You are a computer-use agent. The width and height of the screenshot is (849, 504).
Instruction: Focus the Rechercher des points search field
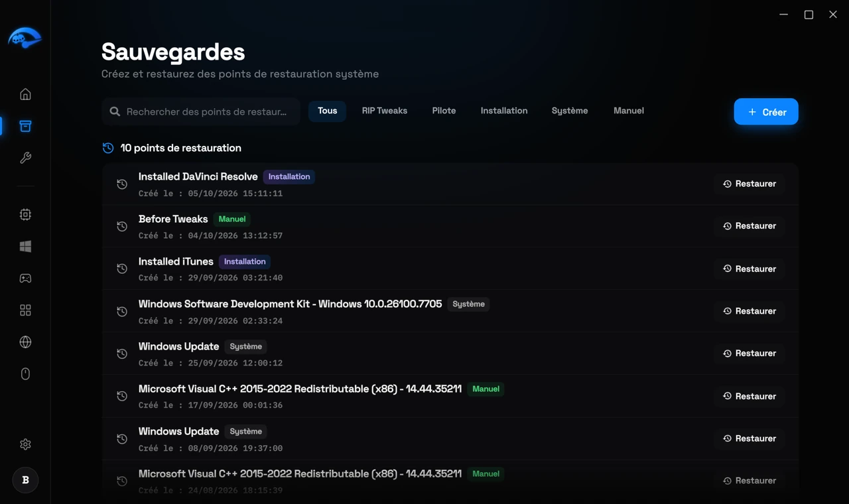(x=201, y=111)
